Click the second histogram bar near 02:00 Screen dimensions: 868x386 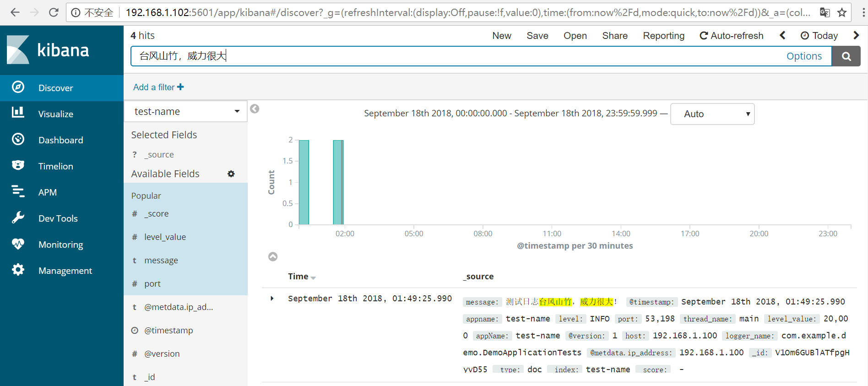pos(338,182)
